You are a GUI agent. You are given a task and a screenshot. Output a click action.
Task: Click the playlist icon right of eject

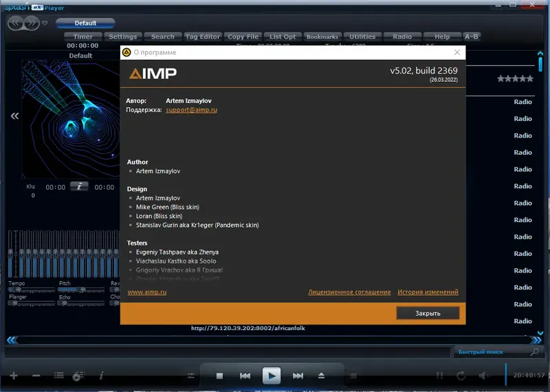[353, 376]
